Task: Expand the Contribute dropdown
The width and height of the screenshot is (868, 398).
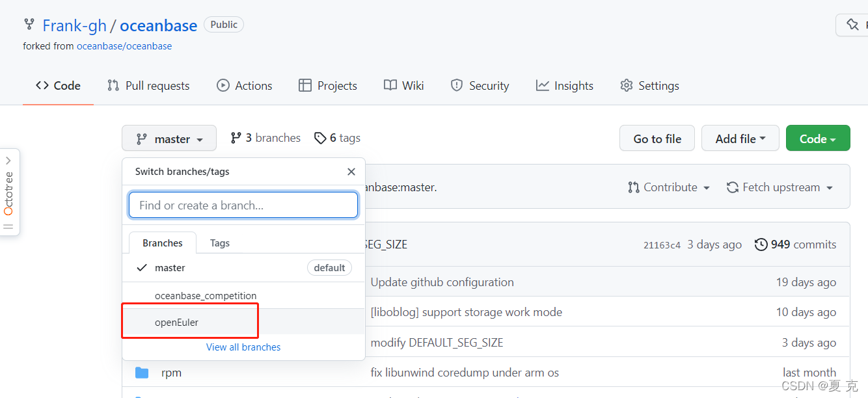Action: pyautogui.click(x=669, y=187)
